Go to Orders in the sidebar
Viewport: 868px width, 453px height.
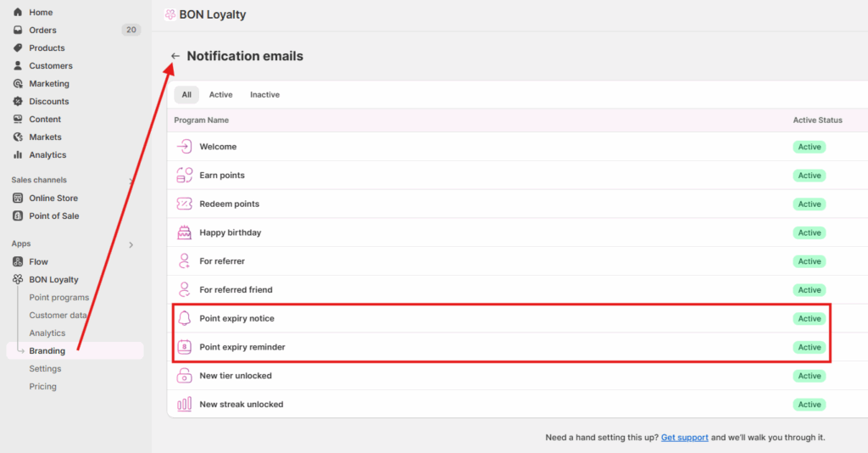coord(42,31)
